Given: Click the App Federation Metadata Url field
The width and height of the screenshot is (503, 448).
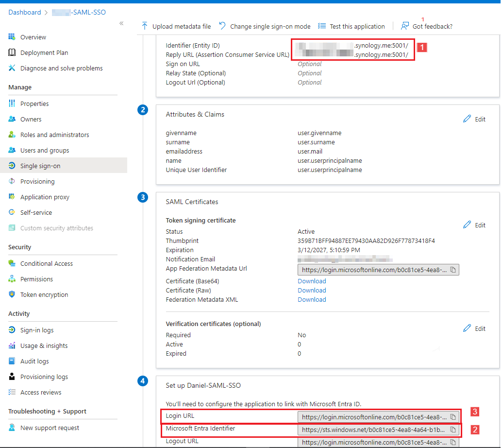Looking at the screenshot, I should click(378, 270).
